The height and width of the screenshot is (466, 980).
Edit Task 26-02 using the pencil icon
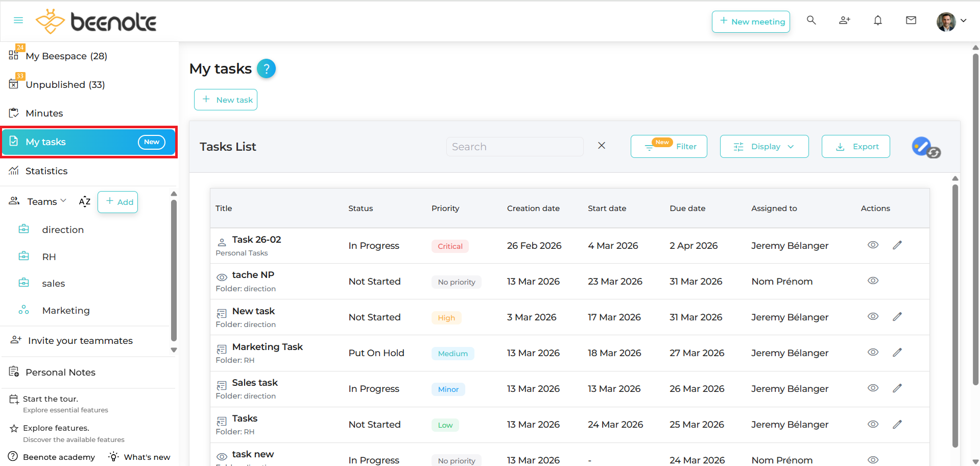(898, 245)
